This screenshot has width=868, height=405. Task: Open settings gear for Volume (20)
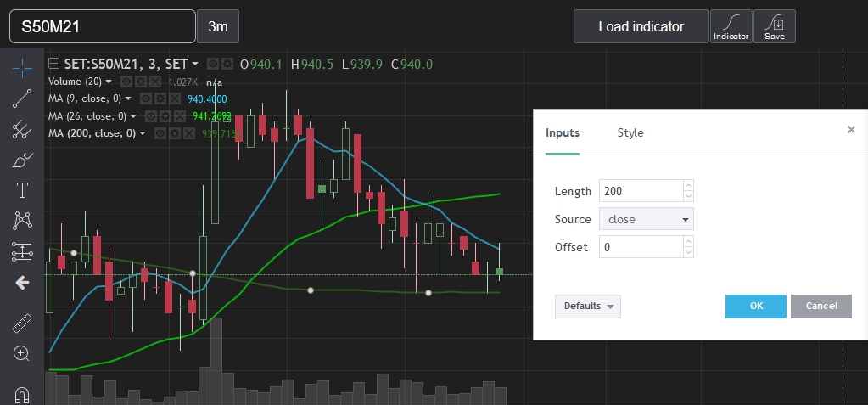pyautogui.click(x=141, y=82)
